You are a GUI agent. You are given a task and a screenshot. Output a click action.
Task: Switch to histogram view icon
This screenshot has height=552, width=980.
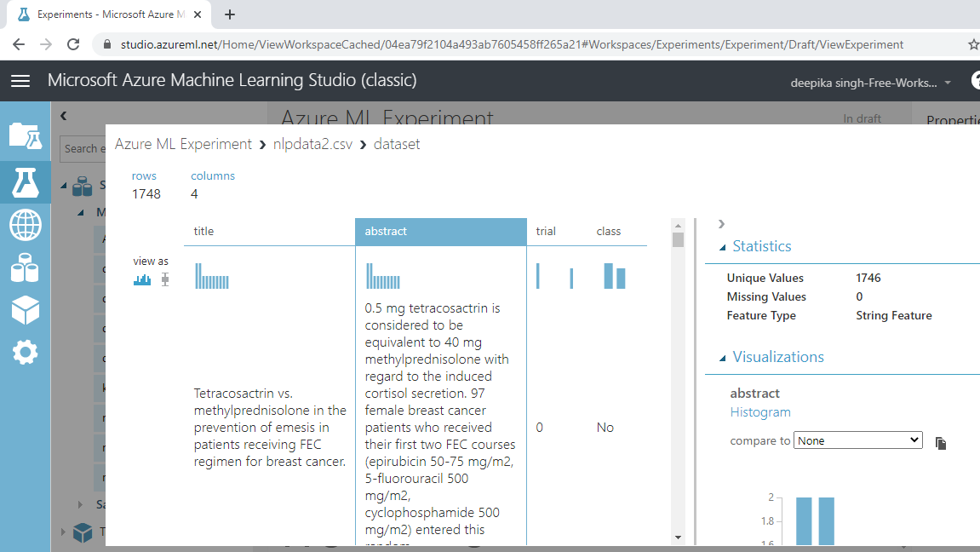pos(142,279)
